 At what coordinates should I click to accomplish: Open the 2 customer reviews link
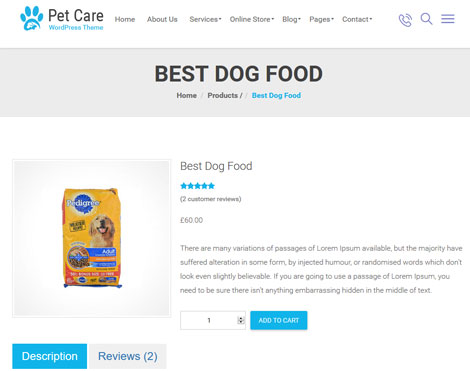(210, 199)
